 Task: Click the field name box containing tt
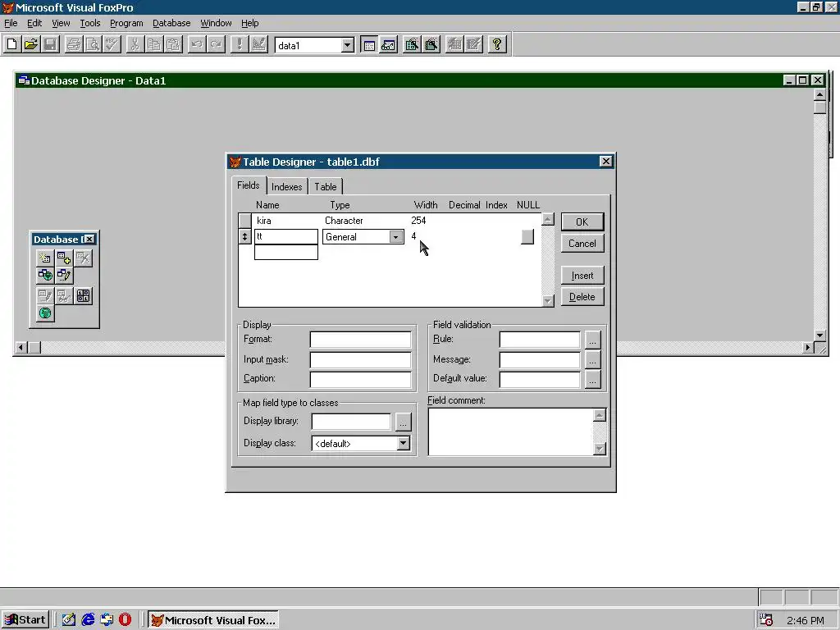coord(286,236)
